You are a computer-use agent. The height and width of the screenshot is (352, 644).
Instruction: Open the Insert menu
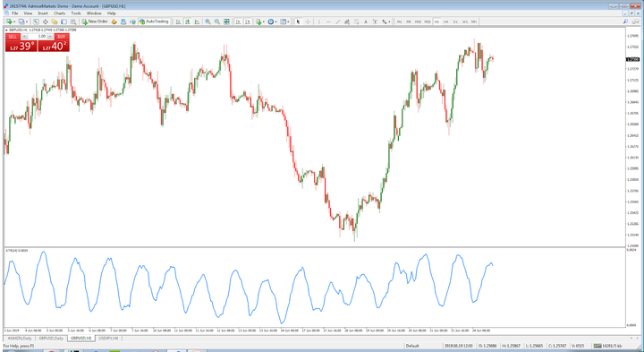[43, 13]
